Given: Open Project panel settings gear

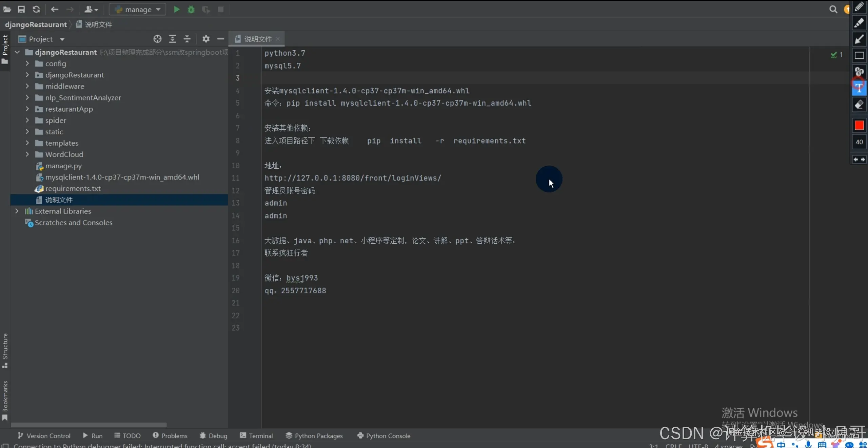Looking at the screenshot, I should (206, 39).
